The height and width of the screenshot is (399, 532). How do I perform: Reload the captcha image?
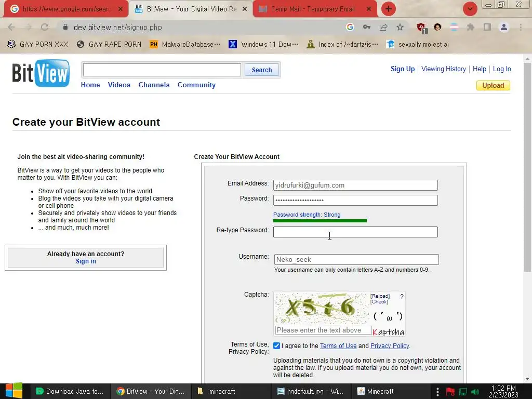point(380,296)
